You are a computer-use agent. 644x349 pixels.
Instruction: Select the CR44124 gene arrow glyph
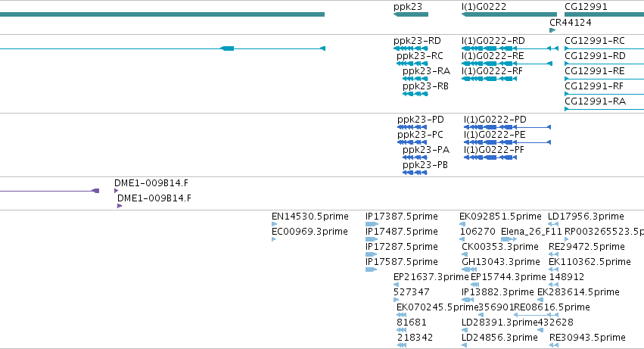552,30
